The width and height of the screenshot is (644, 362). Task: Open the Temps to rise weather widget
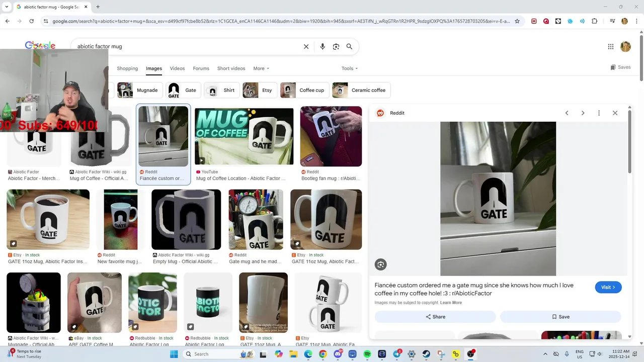click(25, 354)
